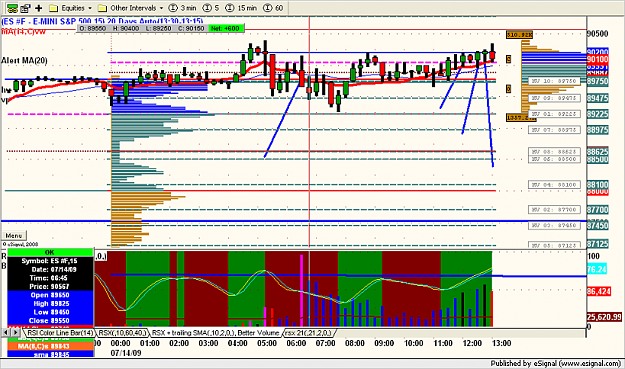
Task: Click the tall magenta volume bar
Action: coord(302,291)
